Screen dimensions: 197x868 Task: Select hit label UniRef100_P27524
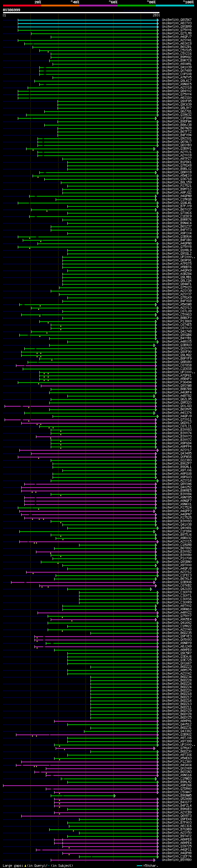click(x=177, y=507)
